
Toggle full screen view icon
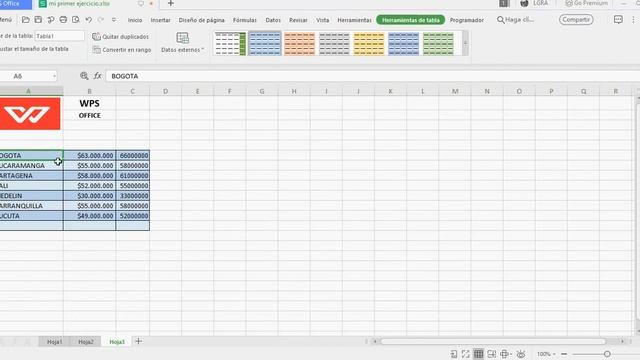point(465,354)
